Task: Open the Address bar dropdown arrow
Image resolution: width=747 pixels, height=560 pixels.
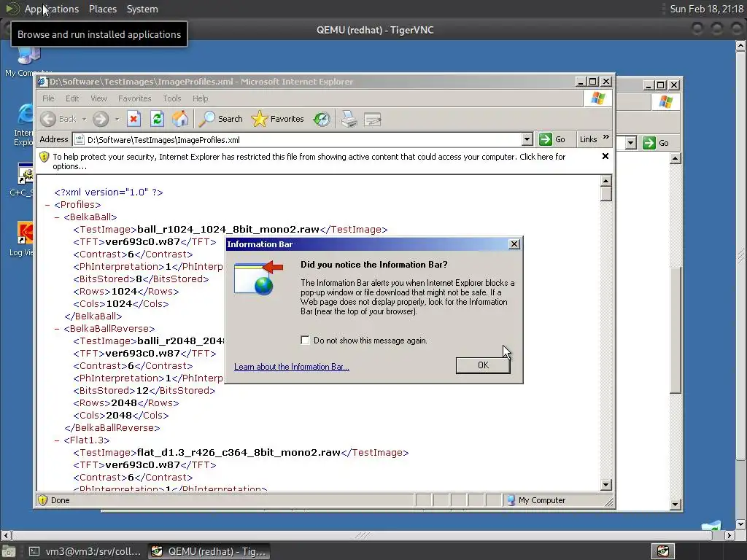Action: [527, 139]
